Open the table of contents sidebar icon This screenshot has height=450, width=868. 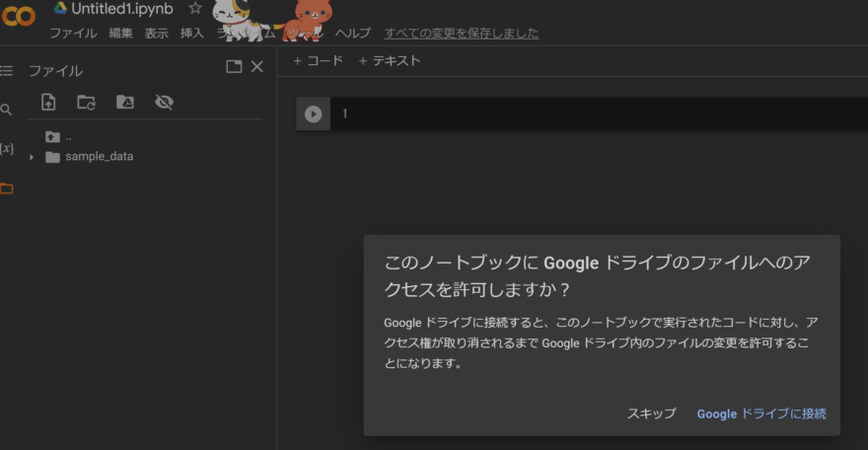[x=6, y=70]
